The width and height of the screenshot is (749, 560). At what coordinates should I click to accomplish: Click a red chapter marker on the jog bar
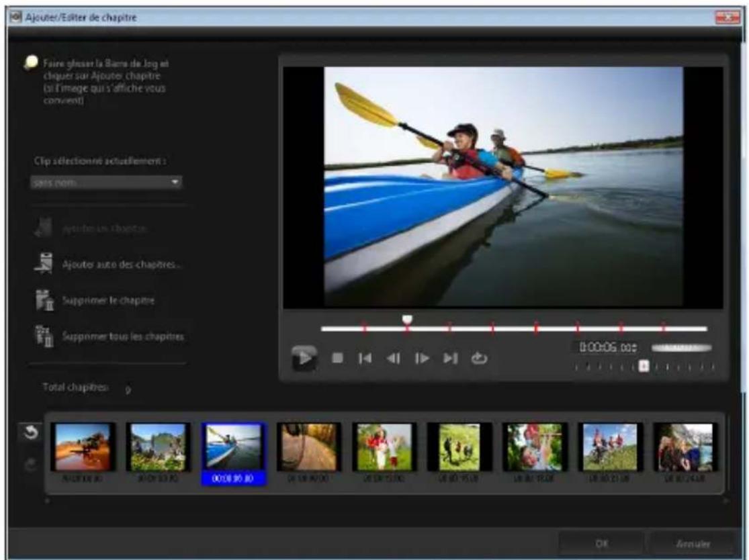click(449, 328)
